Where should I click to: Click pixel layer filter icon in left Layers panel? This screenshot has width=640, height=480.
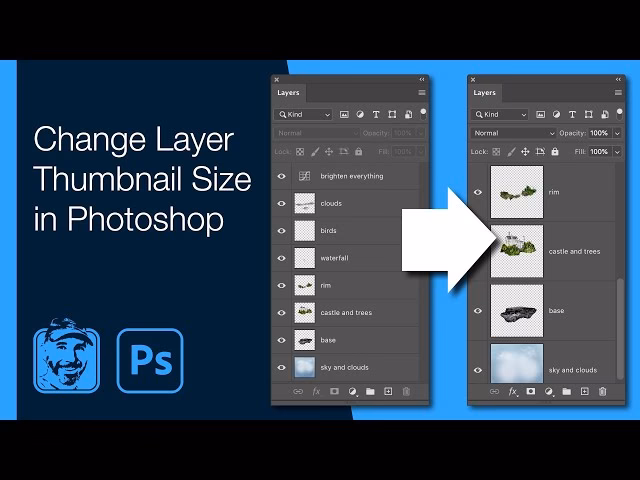pyautogui.click(x=344, y=115)
